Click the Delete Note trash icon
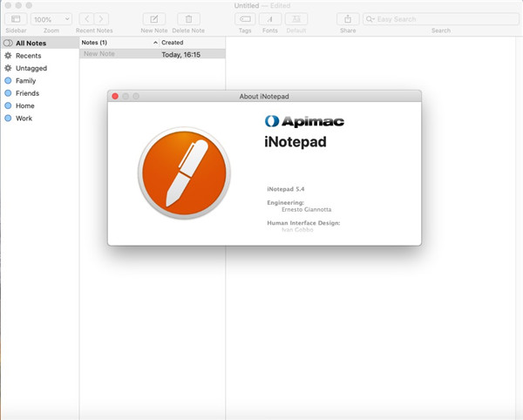Image resolution: width=523 pixels, height=420 pixels. click(188, 18)
